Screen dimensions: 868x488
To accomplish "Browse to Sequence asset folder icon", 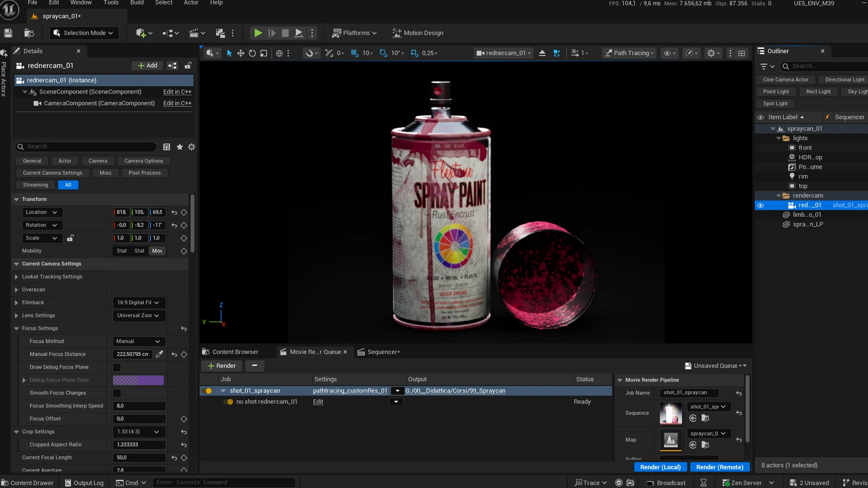I will (705, 418).
